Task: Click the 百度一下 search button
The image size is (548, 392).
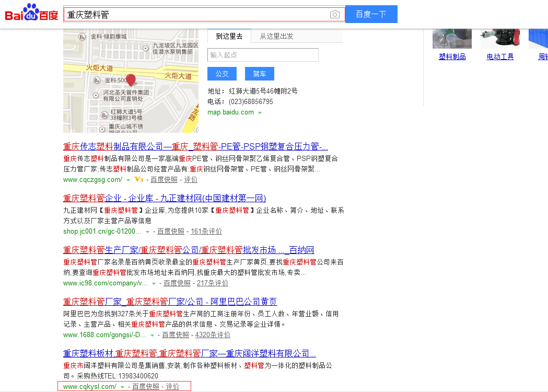Action: [x=371, y=14]
